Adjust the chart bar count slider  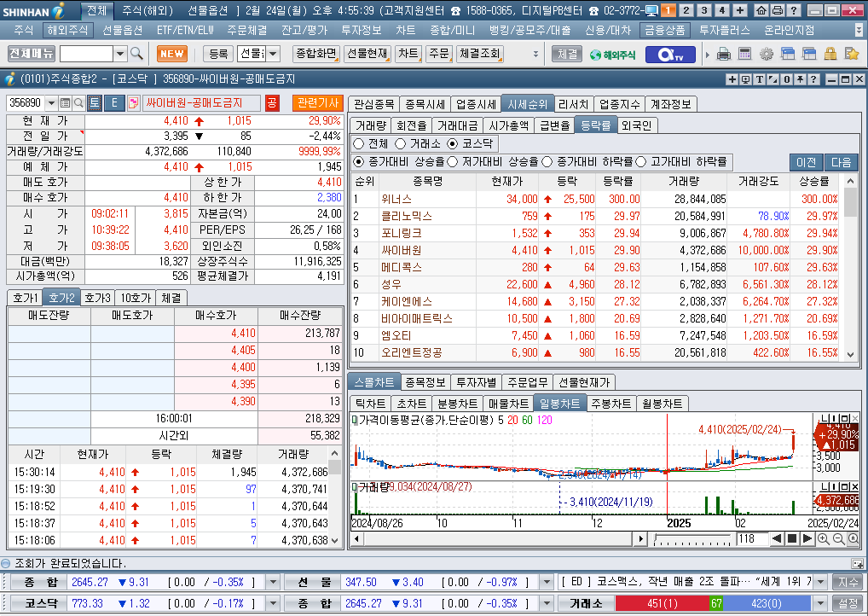[692, 538]
